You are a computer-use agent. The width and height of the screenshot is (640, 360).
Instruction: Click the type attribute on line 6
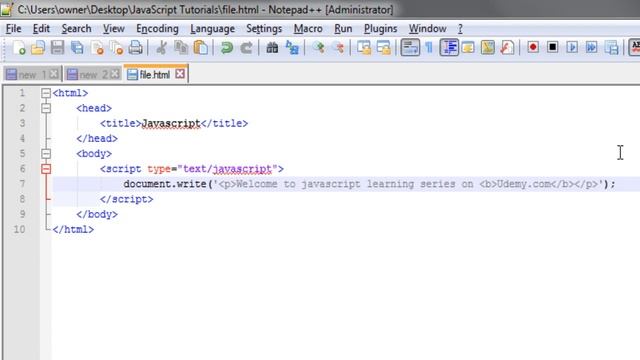coord(159,169)
